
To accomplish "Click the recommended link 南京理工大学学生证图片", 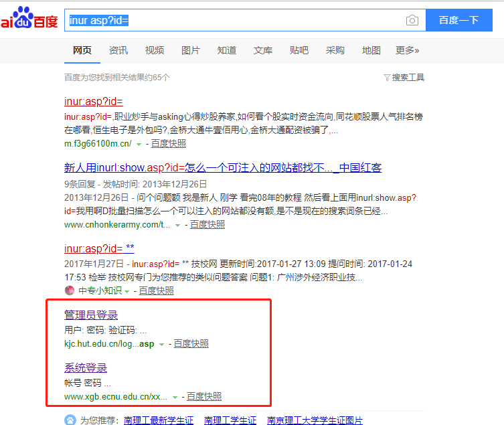I will (x=315, y=420).
